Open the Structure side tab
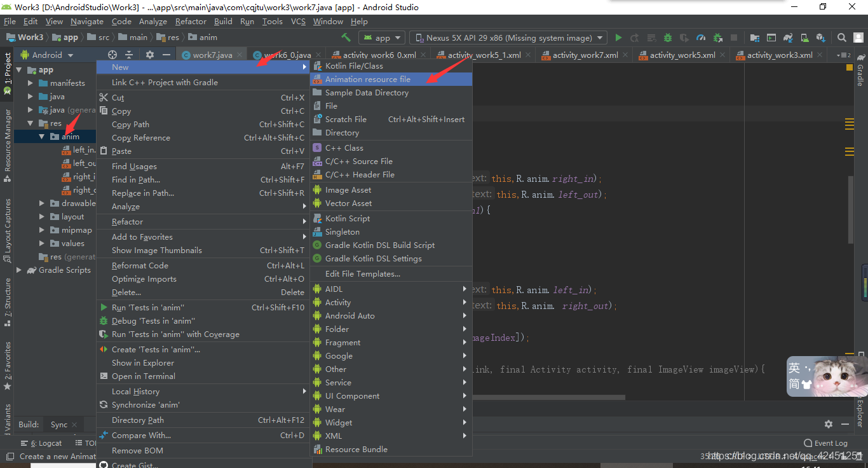 tap(7, 301)
